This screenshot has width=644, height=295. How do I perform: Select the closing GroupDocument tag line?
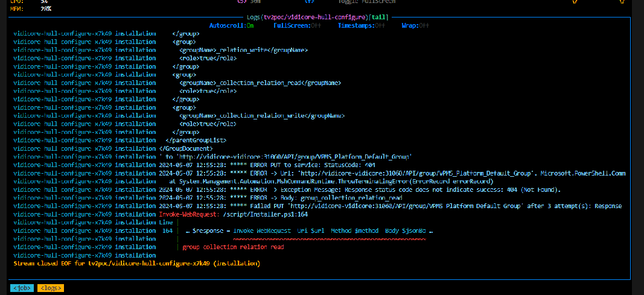186,148
